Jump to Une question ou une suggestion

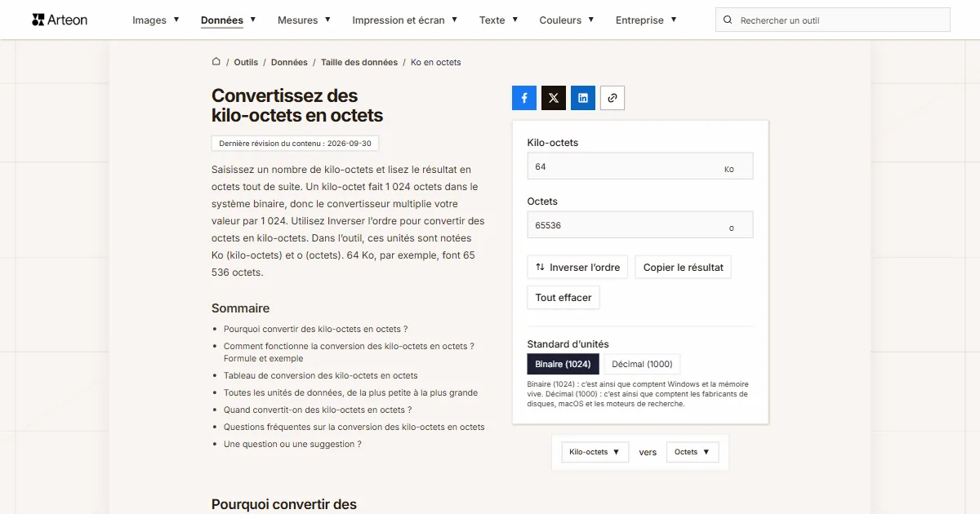292,445
